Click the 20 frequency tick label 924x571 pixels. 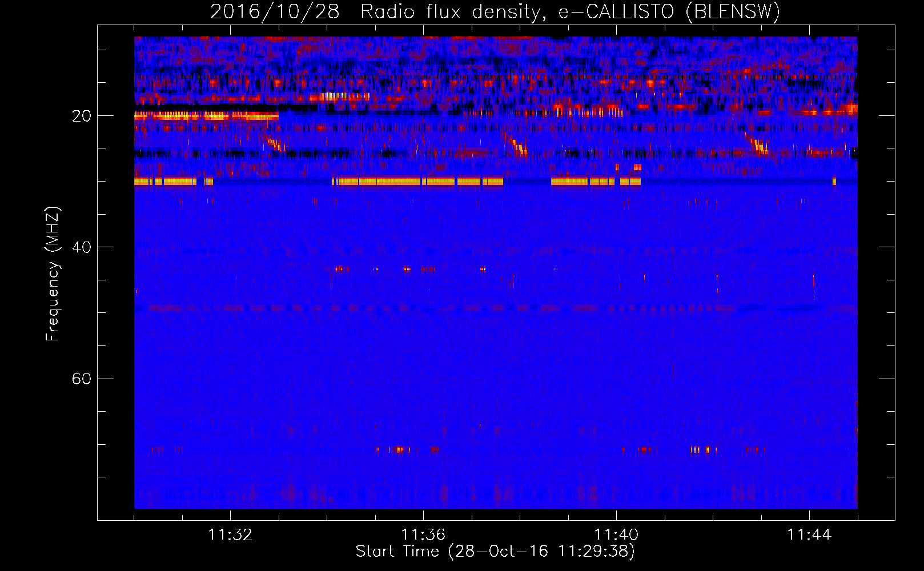81,116
